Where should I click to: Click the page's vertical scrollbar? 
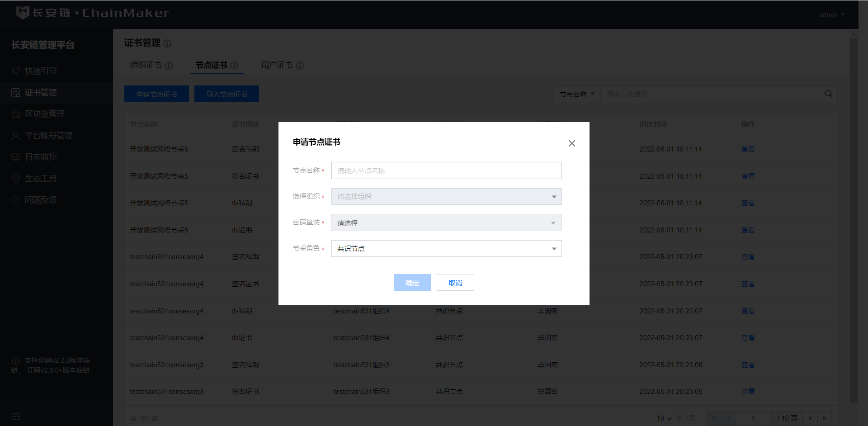point(854,217)
